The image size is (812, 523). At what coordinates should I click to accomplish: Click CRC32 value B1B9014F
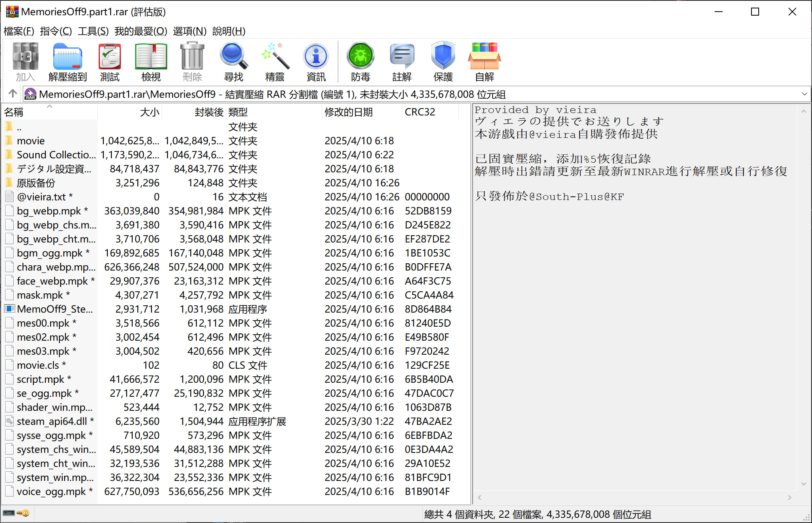click(x=427, y=491)
